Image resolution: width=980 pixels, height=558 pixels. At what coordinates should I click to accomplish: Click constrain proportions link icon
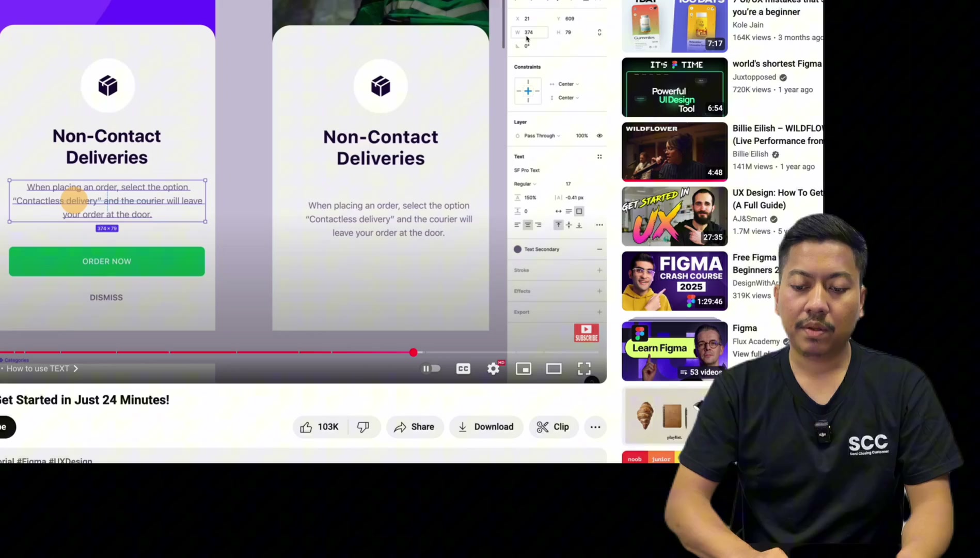[599, 33]
